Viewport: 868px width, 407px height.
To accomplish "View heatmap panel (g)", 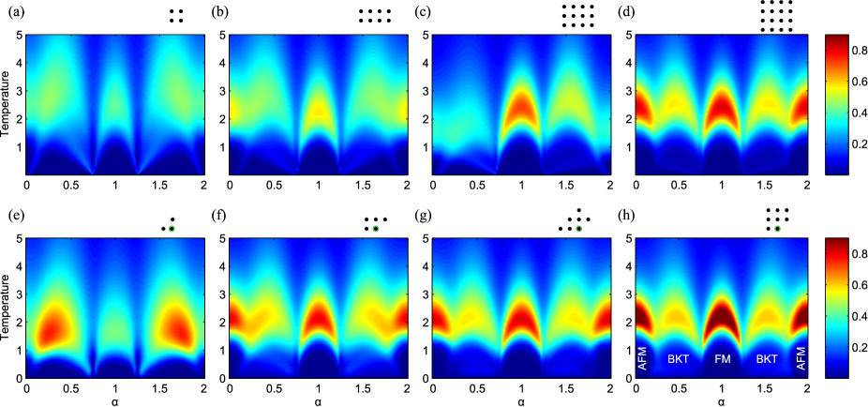I will coord(520,309).
